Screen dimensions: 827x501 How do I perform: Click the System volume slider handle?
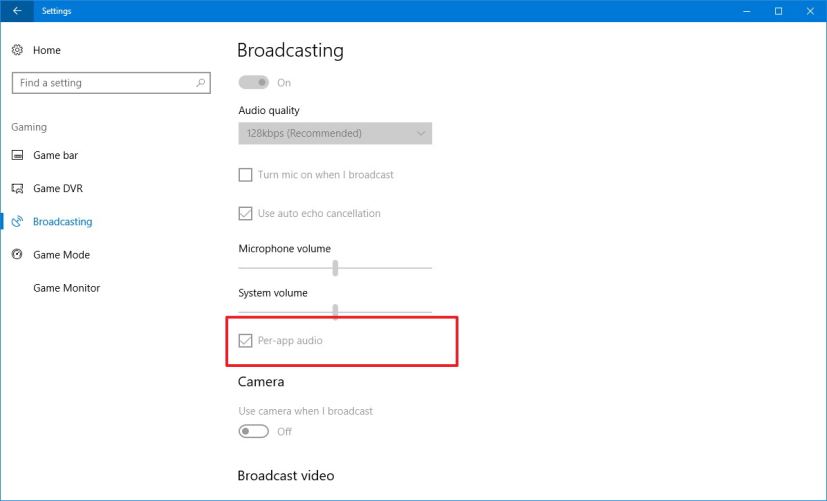pos(335,311)
